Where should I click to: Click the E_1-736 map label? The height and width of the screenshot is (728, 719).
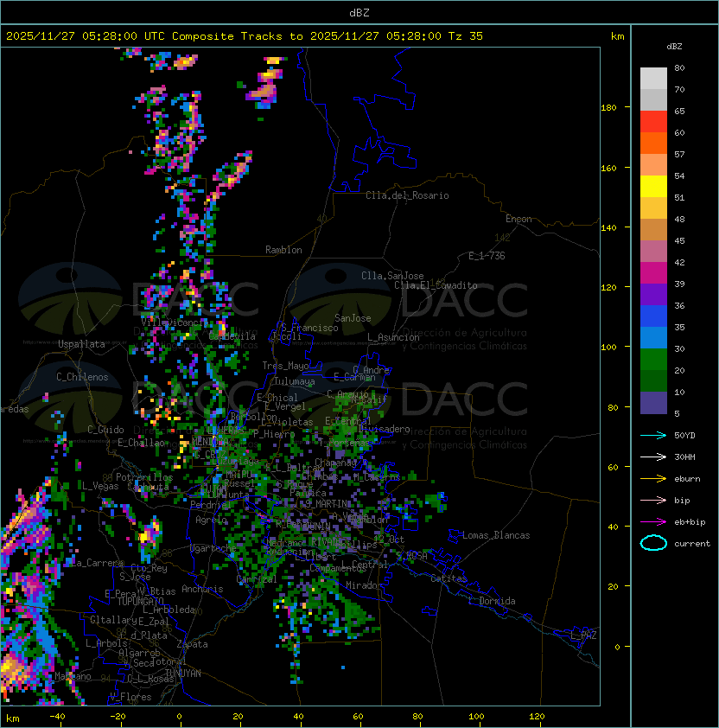coord(487,256)
